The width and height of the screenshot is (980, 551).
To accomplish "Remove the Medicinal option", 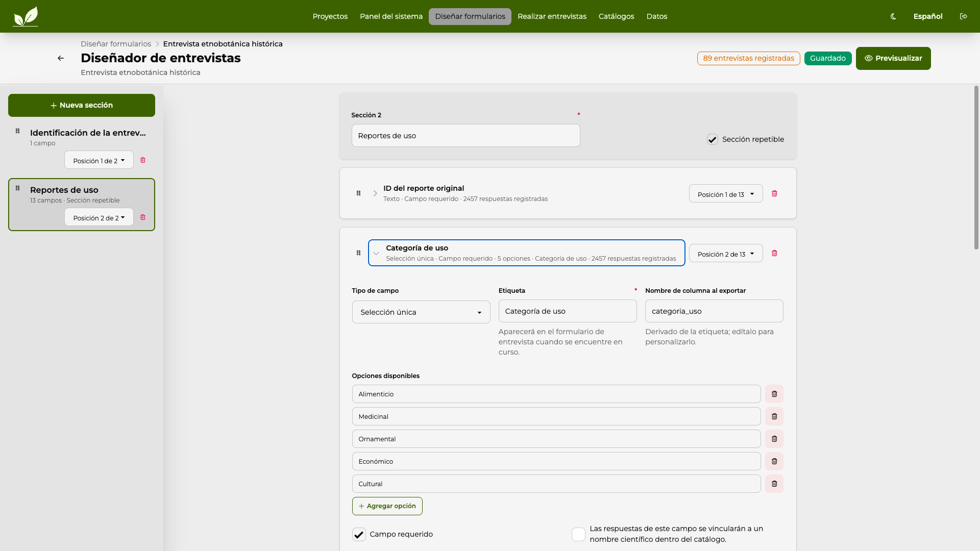I will coord(774,416).
